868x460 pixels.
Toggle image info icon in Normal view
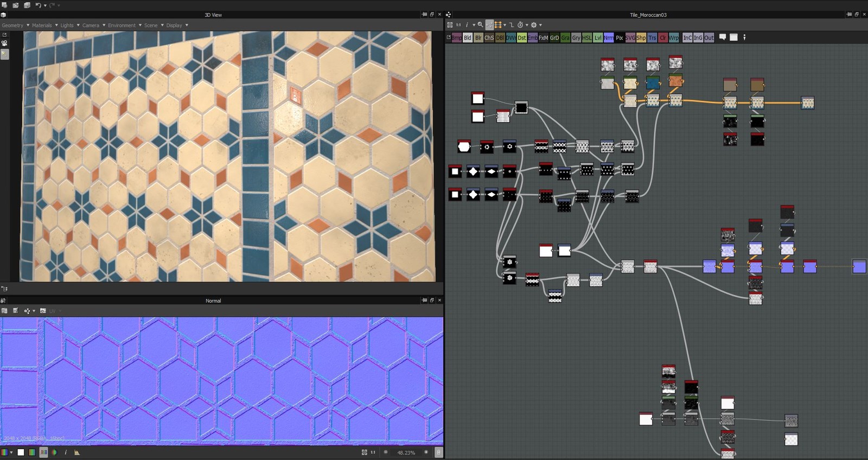[66, 452]
